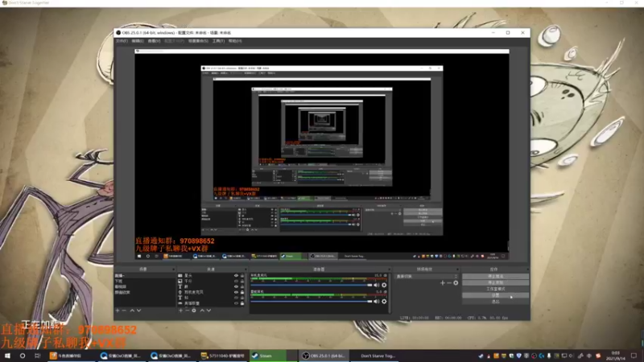Move the selected source down

pos(208,311)
